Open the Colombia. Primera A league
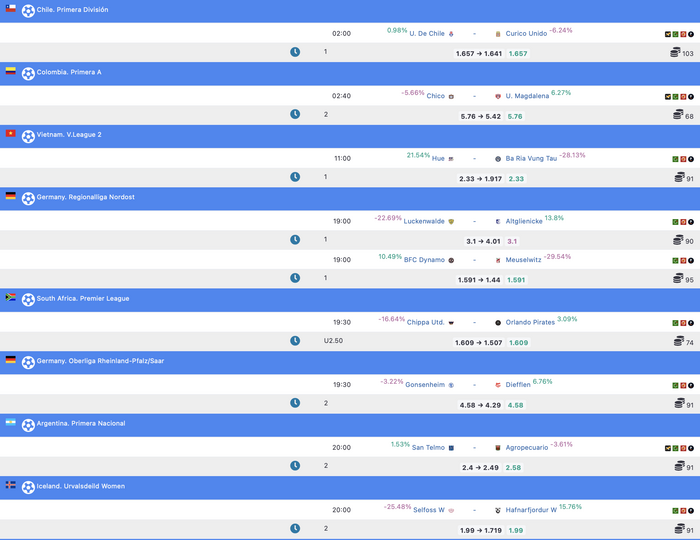The image size is (700, 540). 69,72
